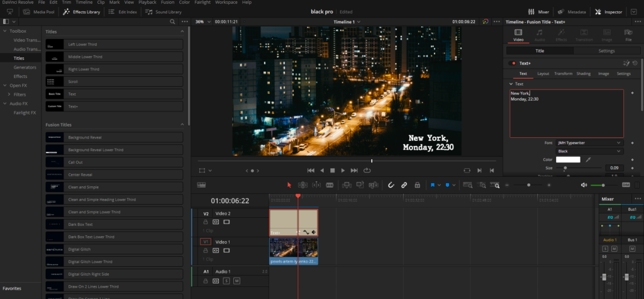Select the arrow Selection Mode tool
644x299 pixels.
(x=289, y=185)
